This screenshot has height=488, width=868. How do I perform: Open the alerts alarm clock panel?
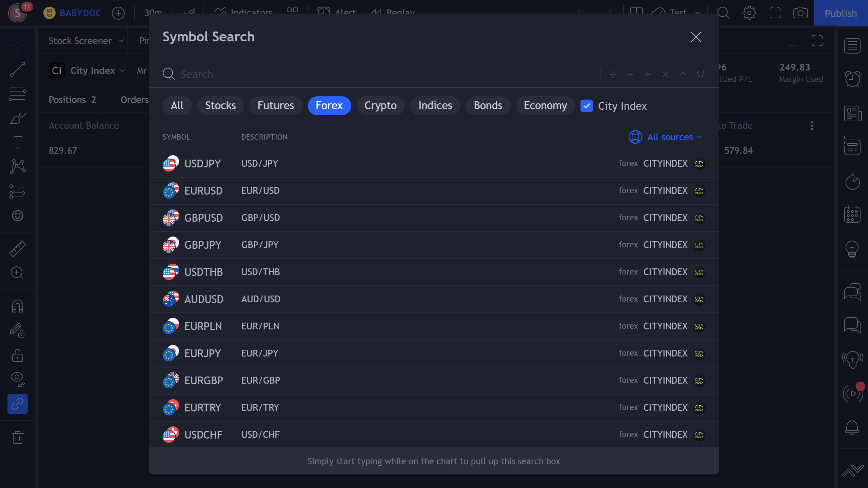click(852, 79)
